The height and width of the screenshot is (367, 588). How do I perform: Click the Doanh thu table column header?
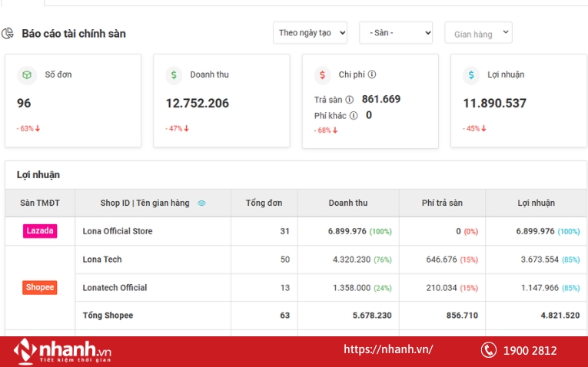pyautogui.click(x=348, y=203)
